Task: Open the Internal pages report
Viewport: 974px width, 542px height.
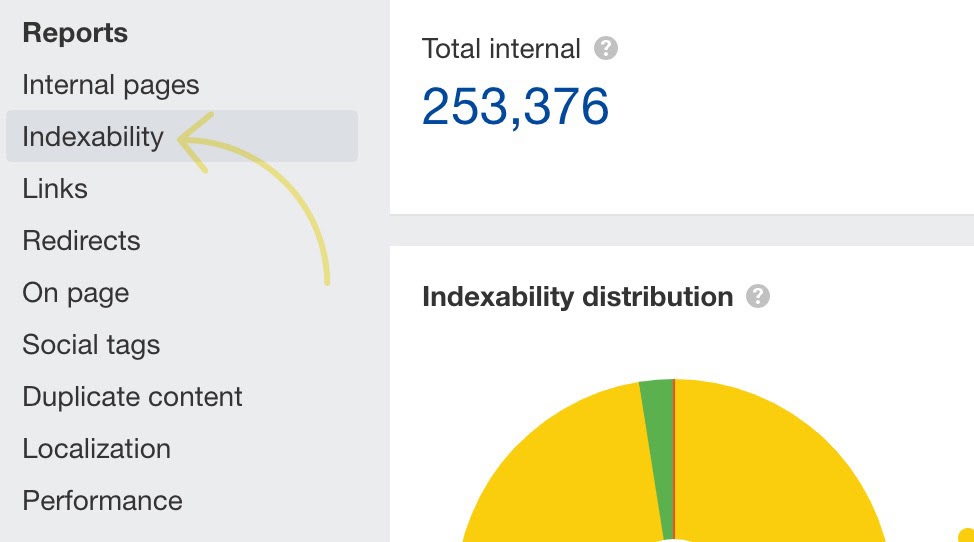Action: click(x=111, y=85)
